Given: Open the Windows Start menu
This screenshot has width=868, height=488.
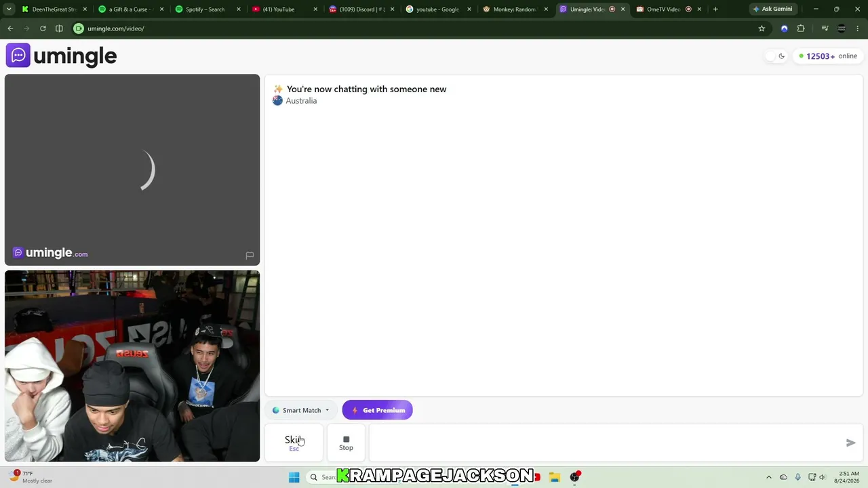Looking at the screenshot, I should pos(294,477).
